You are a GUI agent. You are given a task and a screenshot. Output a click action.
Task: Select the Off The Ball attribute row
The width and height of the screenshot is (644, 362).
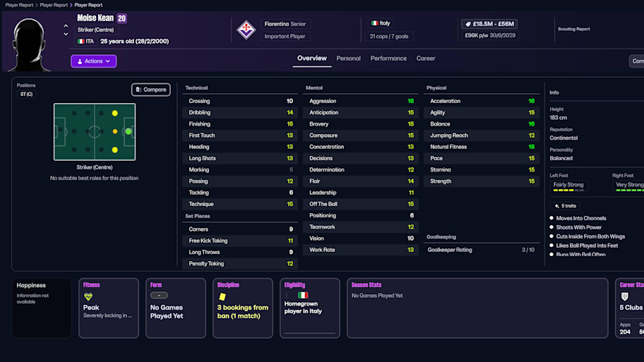coord(361,204)
